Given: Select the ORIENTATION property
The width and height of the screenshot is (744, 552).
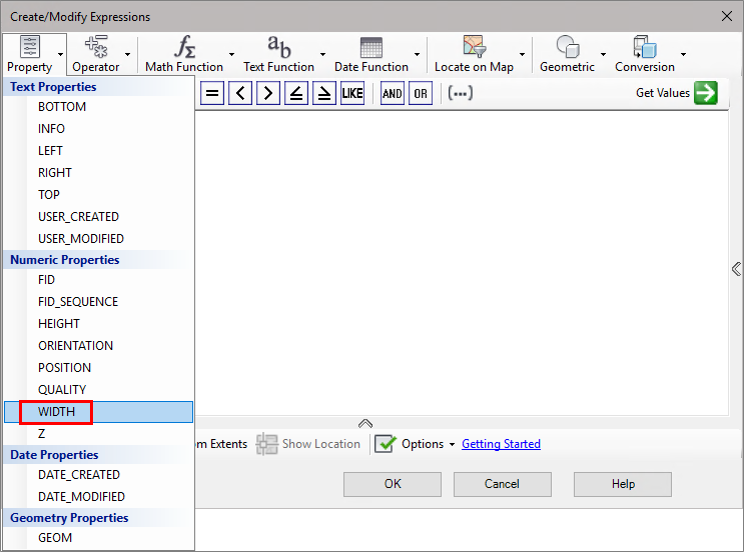Looking at the screenshot, I should (x=98, y=346).
